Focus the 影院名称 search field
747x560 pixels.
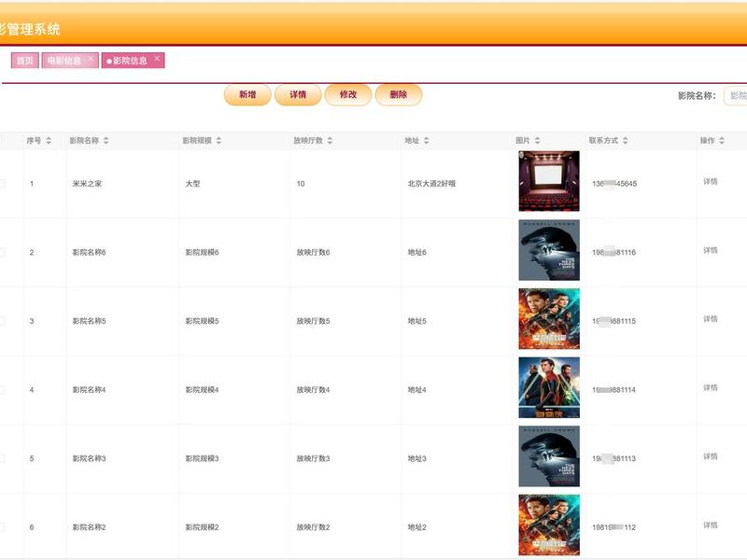coord(736,96)
